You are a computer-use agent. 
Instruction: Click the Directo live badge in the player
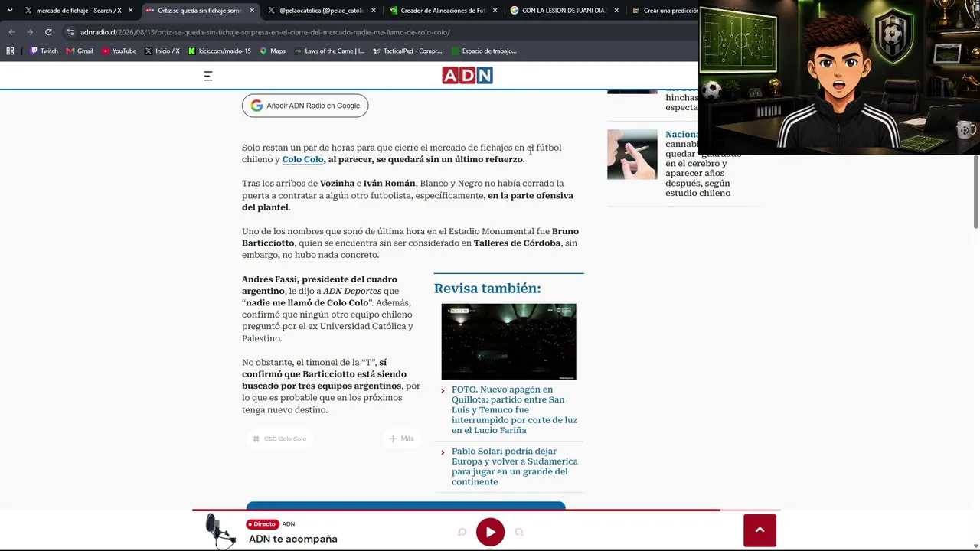pyautogui.click(x=262, y=524)
